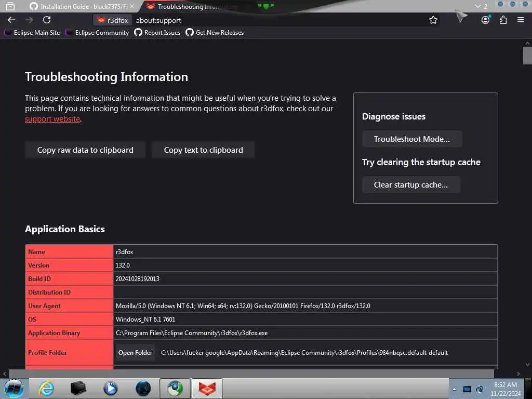Viewport: 532px width, 399px height.
Task: Bookmark this page with the star icon
Action: (x=433, y=20)
